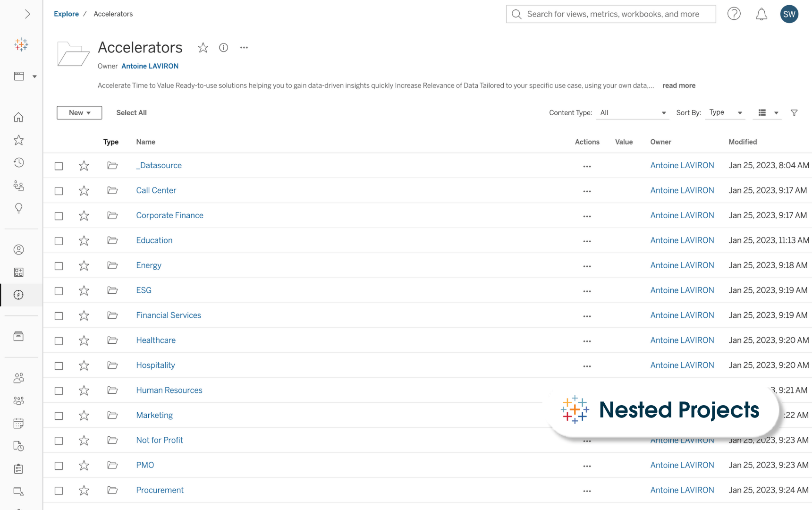Open the filter funnel icon
The height and width of the screenshot is (510, 812).
click(794, 113)
